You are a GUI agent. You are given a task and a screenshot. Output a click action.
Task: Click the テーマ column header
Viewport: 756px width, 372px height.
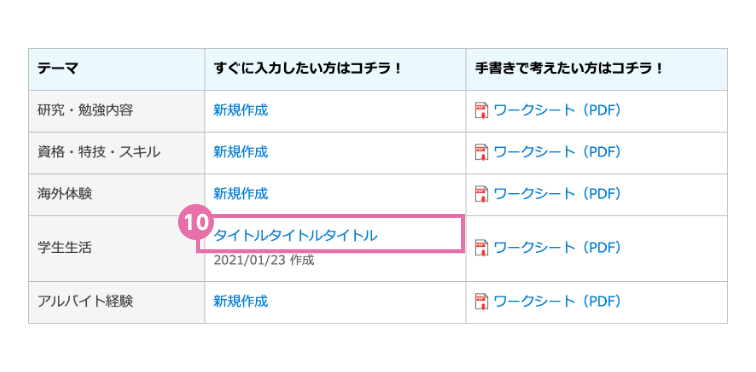[117, 69]
